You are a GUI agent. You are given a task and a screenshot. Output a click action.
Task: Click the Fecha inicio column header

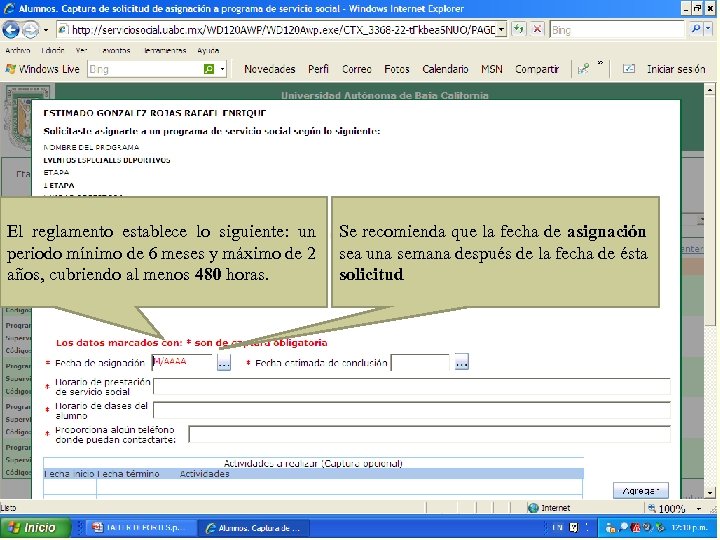tap(69, 474)
